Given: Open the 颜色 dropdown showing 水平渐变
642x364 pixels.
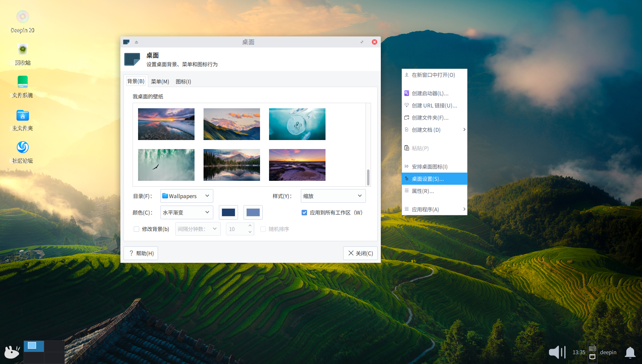Looking at the screenshot, I should click(x=187, y=213).
